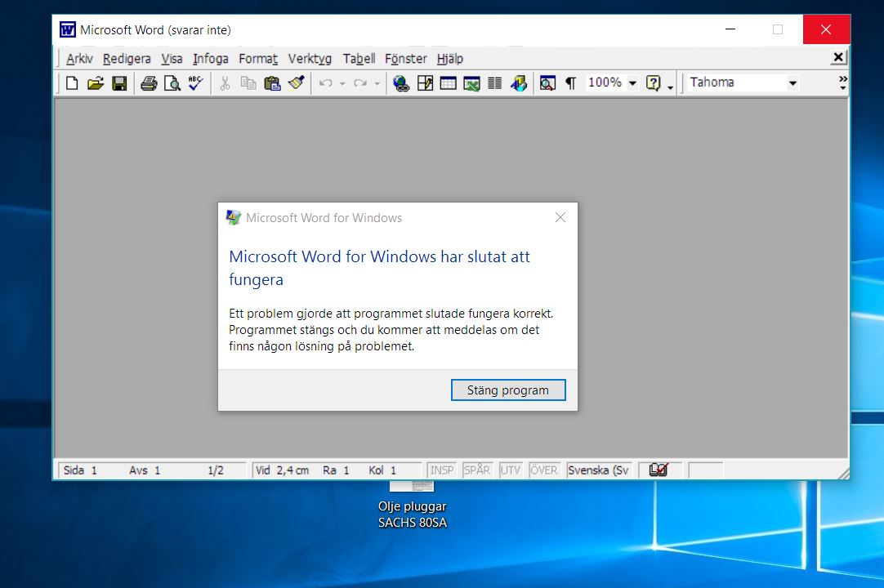Open the 100% zoom dropdown

632,83
